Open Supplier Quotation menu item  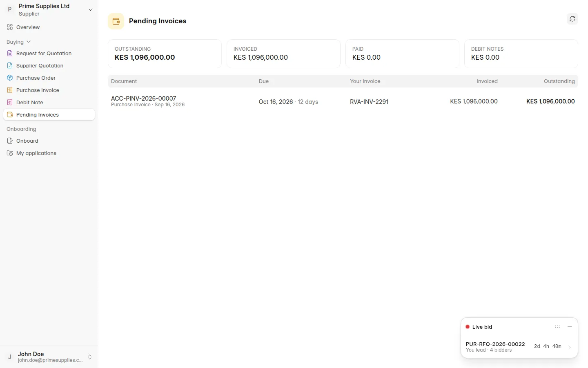click(x=49, y=65)
